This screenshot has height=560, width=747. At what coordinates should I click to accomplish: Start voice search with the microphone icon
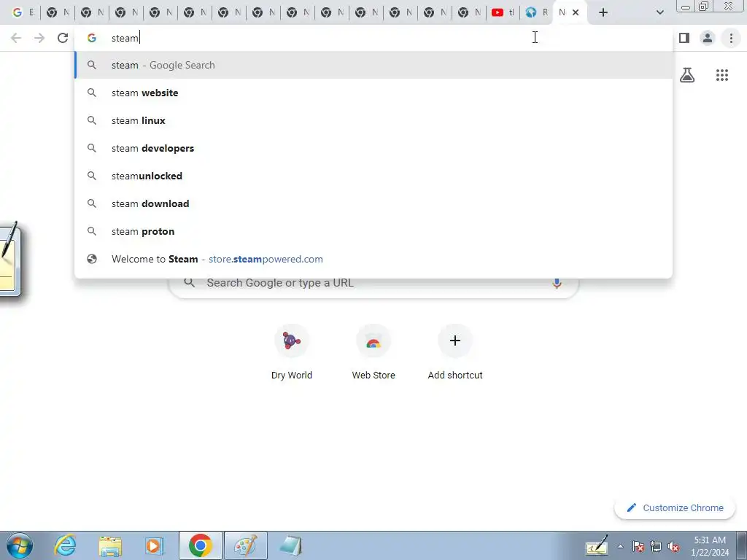pyautogui.click(x=557, y=283)
